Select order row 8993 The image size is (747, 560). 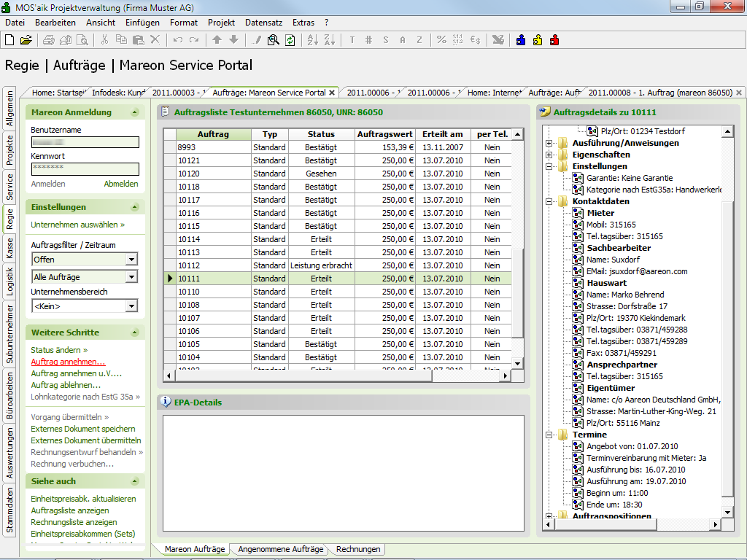pos(337,147)
